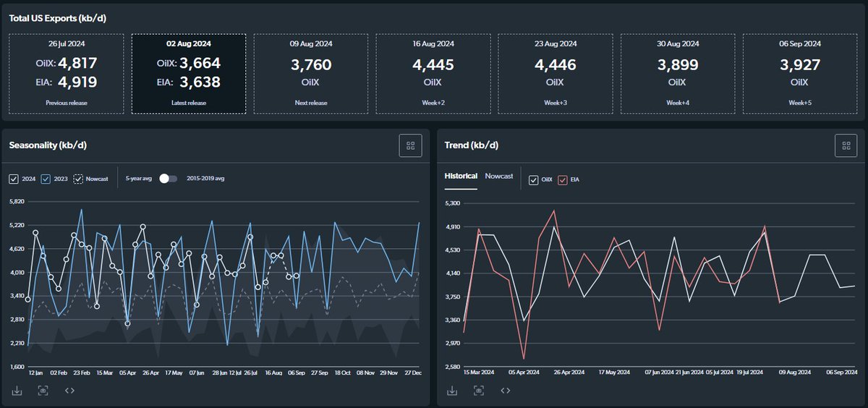Click the 5,300 y-axis label in Trend
The height and width of the screenshot is (408, 868).
pyautogui.click(x=452, y=203)
